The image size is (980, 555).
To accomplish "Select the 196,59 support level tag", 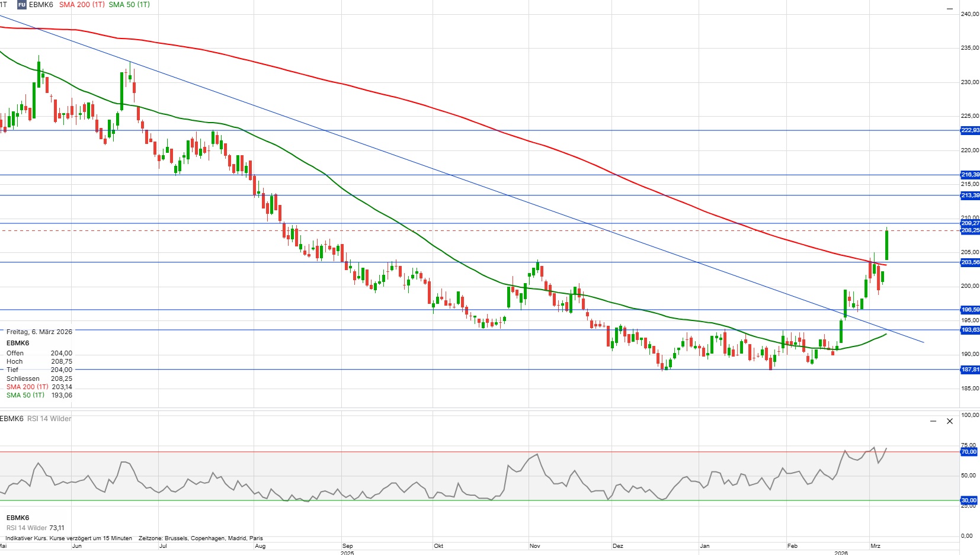I will [970, 310].
